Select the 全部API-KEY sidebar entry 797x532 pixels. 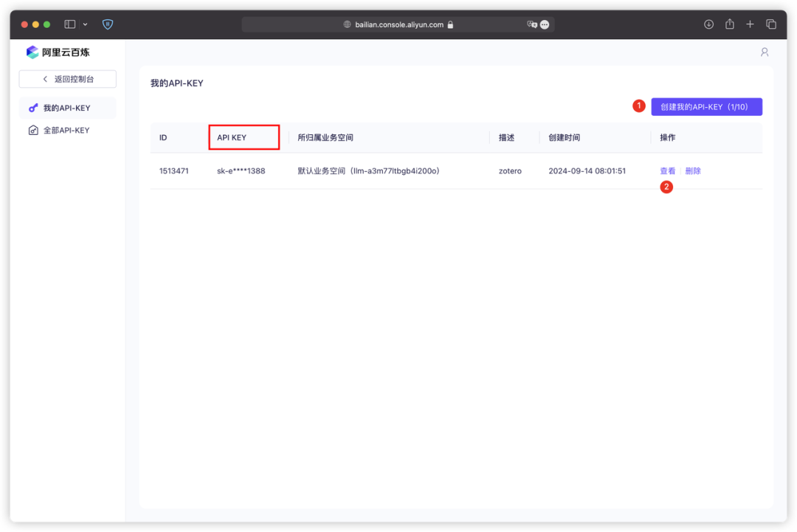(x=65, y=129)
